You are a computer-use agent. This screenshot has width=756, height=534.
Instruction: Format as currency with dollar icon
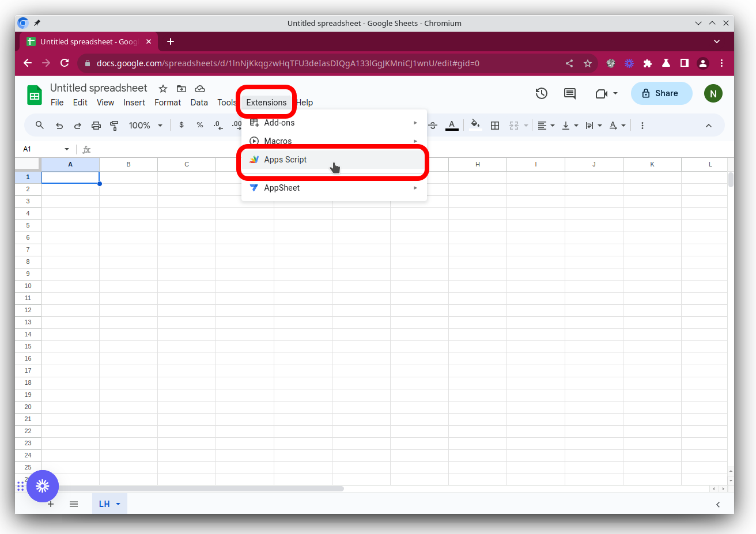pos(182,125)
